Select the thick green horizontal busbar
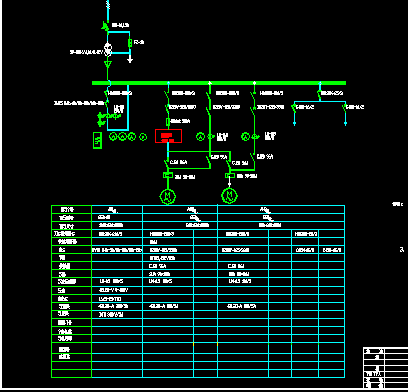 pyautogui.click(x=219, y=83)
